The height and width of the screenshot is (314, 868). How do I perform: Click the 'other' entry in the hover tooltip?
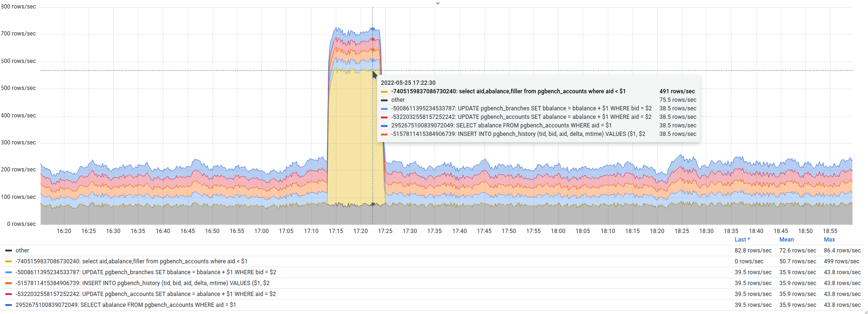398,100
